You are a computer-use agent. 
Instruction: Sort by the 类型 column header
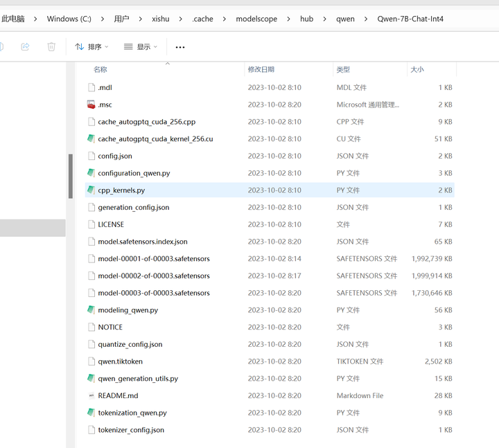pyautogui.click(x=343, y=69)
